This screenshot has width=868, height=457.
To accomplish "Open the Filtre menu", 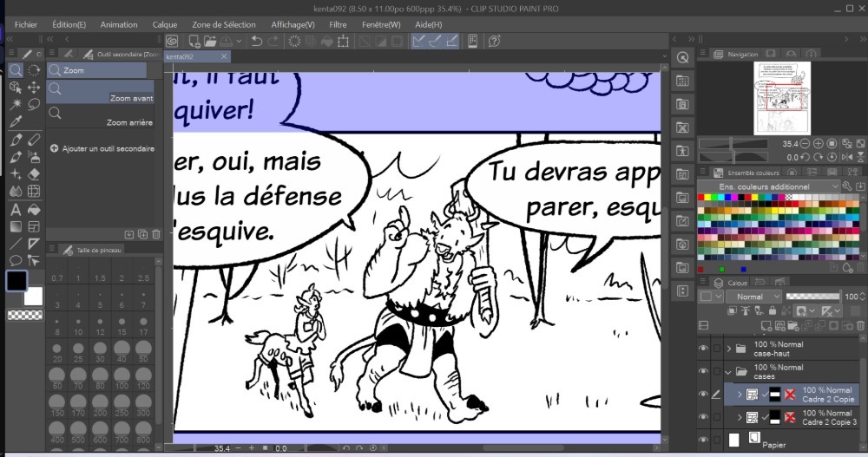I will pos(338,25).
